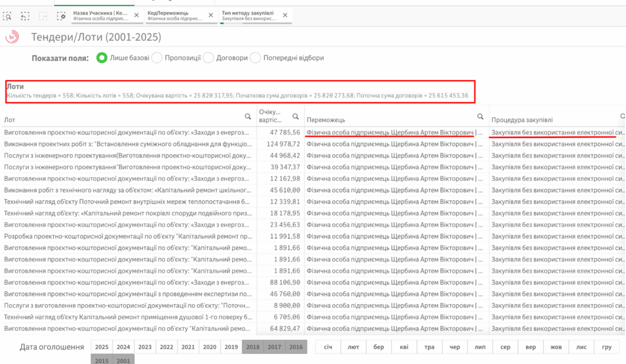The image size is (626, 364).
Task: Search within the Очікувана вартість column
Action: pos(295,117)
